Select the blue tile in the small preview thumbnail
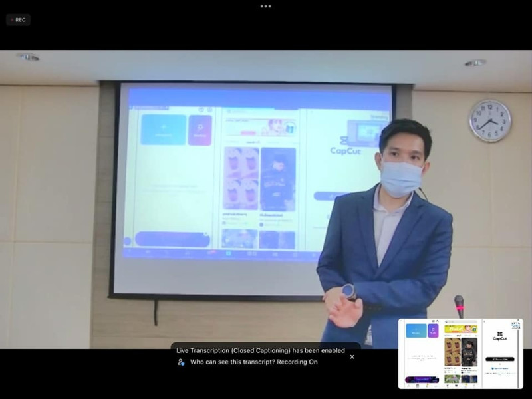The image size is (532, 399). tap(416, 331)
